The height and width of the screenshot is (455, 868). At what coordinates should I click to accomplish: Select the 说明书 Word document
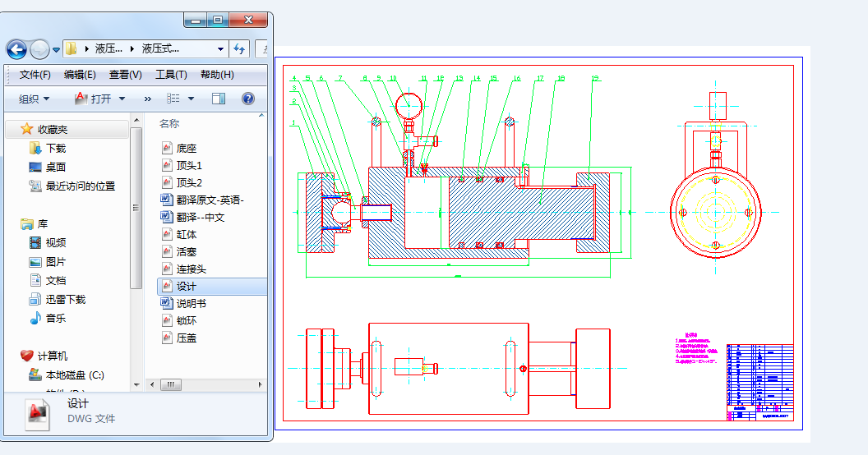pyautogui.click(x=191, y=303)
